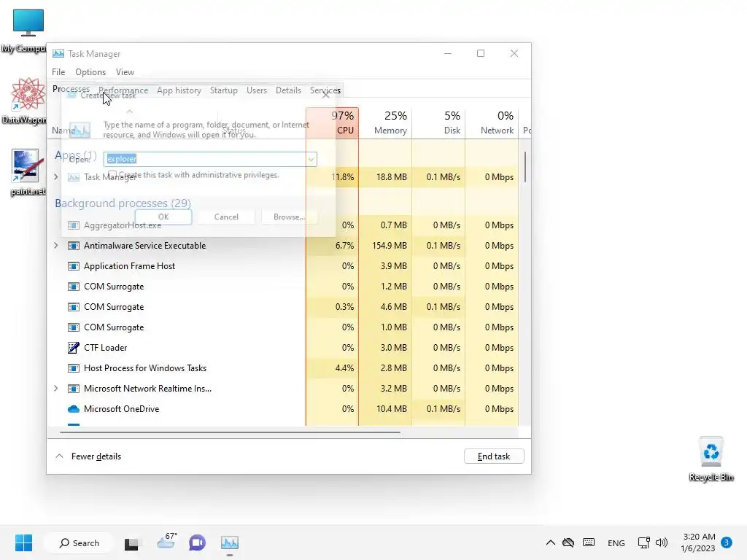Open the notification badge showing 3
Viewport: 747px width, 560px height.
tap(727, 542)
